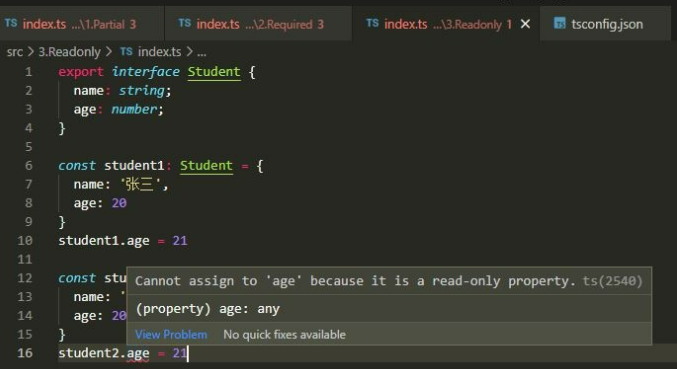This screenshot has height=369, width=677.
Task: Click the No quick fixes available text
Action: click(285, 334)
